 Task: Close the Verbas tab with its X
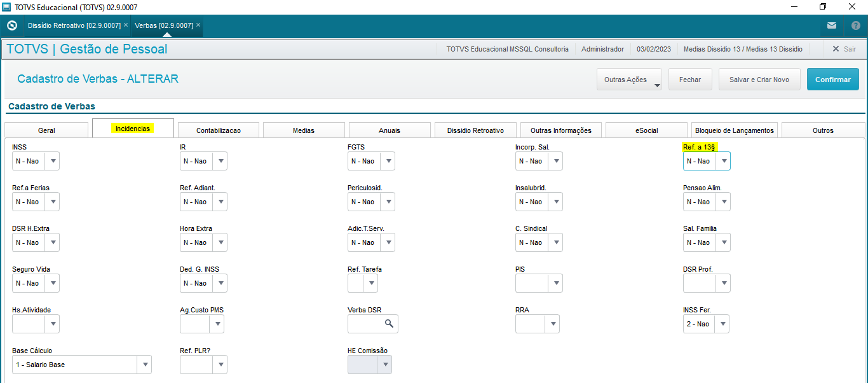tap(198, 25)
